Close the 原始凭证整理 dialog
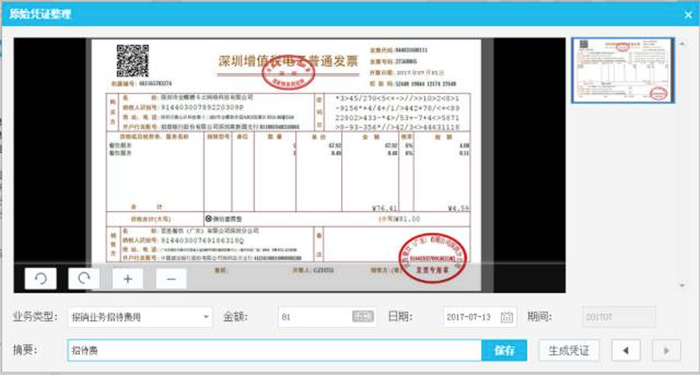The image size is (700, 375). (688, 15)
